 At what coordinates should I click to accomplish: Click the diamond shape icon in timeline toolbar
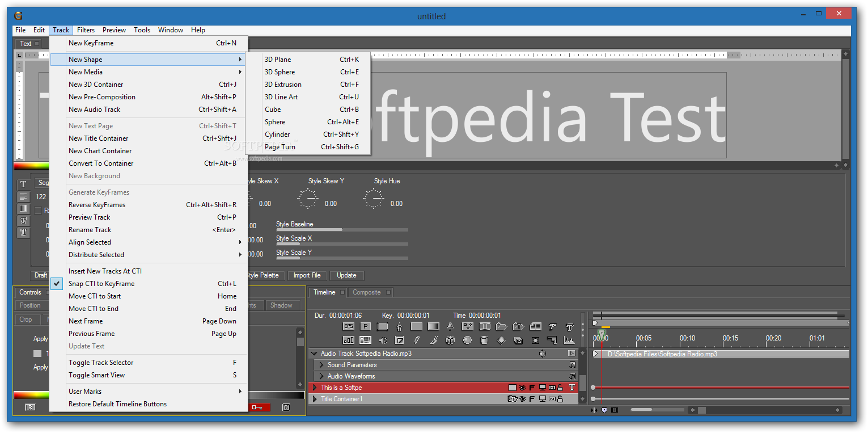point(502,340)
